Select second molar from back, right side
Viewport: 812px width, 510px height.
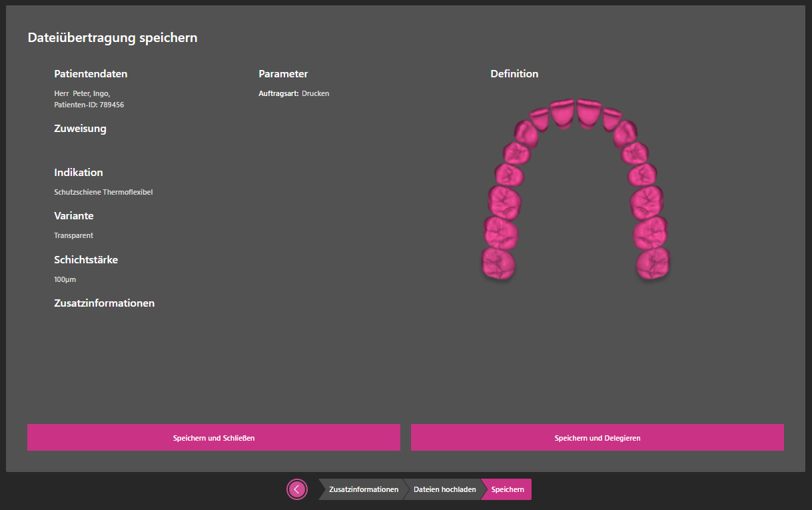650,231
